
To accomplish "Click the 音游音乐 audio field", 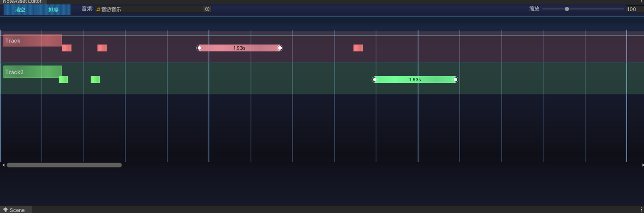I will point(153,9).
